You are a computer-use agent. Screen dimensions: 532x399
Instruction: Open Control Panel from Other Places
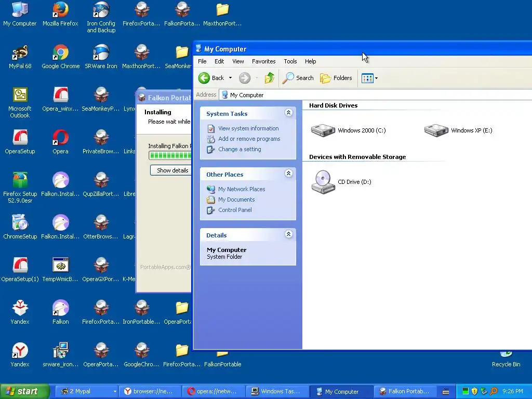(x=235, y=210)
